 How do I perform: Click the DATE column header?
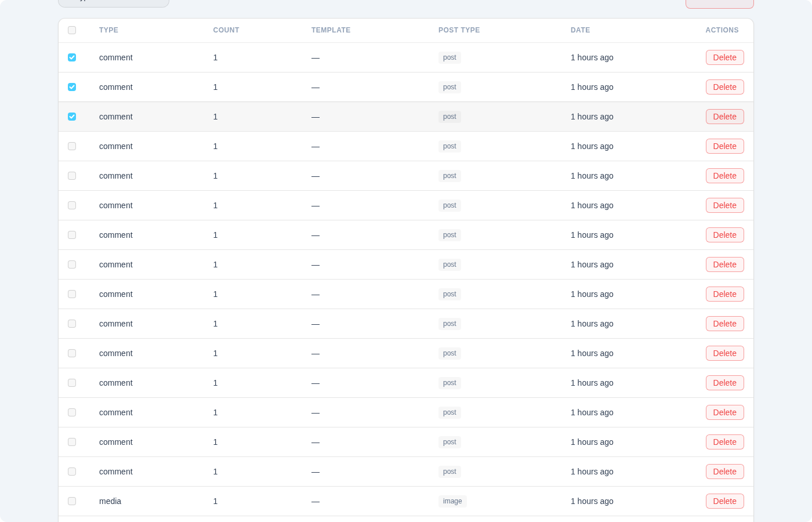click(580, 30)
